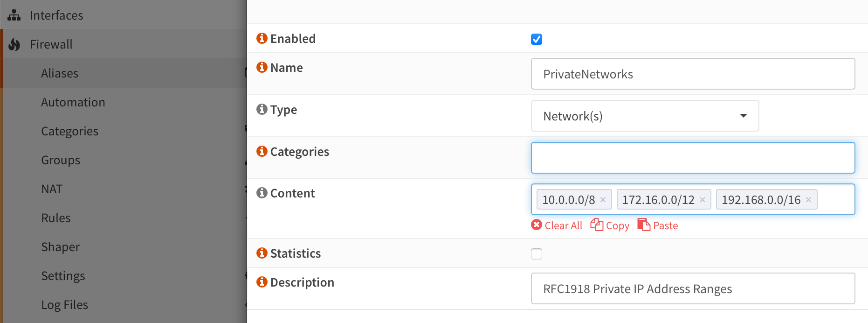Click the info icon beside Categories

262,151
